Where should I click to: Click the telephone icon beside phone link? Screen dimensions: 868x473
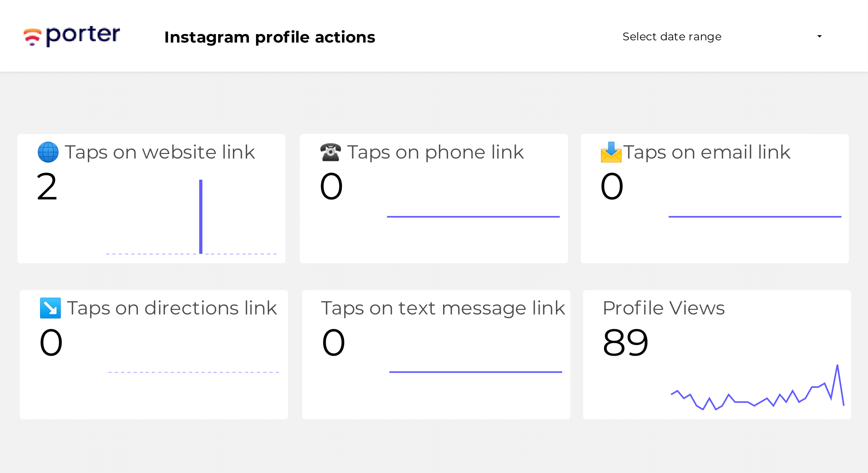click(x=331, y=152)
